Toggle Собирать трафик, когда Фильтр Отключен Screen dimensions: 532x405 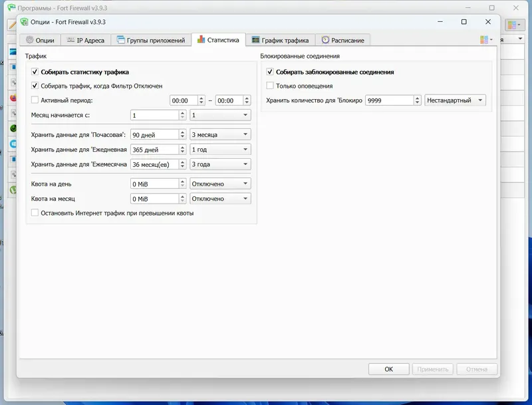[x=35, y=86]
